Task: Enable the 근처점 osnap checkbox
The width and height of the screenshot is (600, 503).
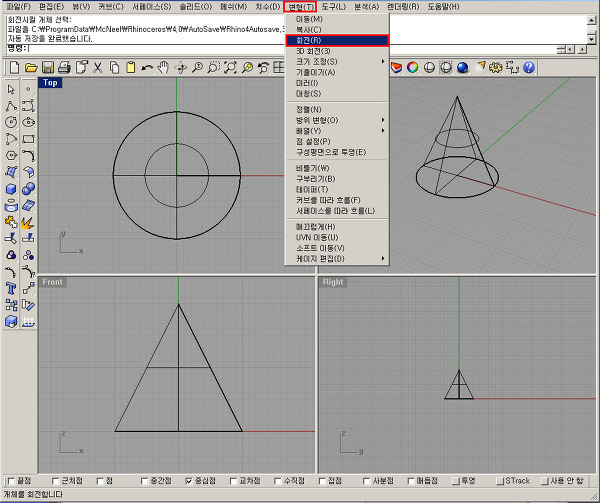Action: tap(55, 481)
